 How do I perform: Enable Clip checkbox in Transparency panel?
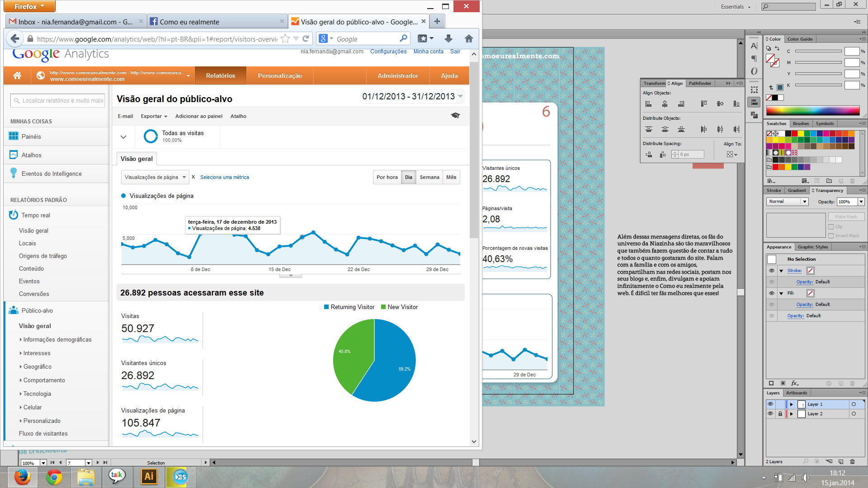(x=831, y=227)
